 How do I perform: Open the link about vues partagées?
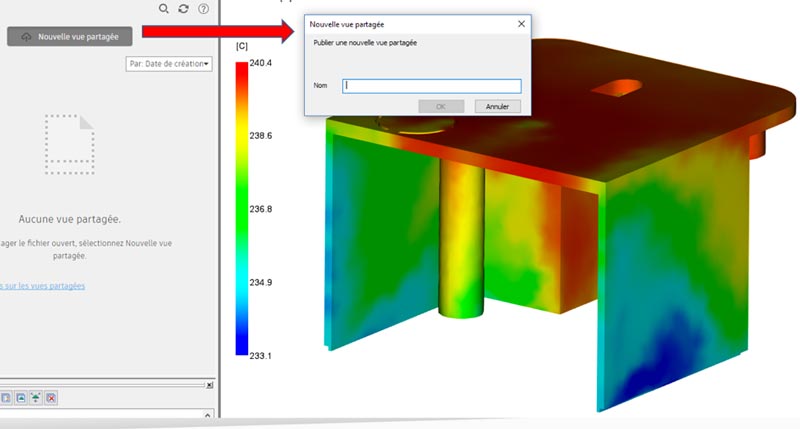point(43,286)
